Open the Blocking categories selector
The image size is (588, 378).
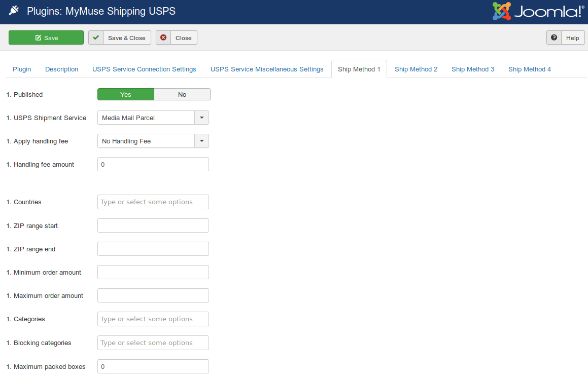tap(152, 343)
